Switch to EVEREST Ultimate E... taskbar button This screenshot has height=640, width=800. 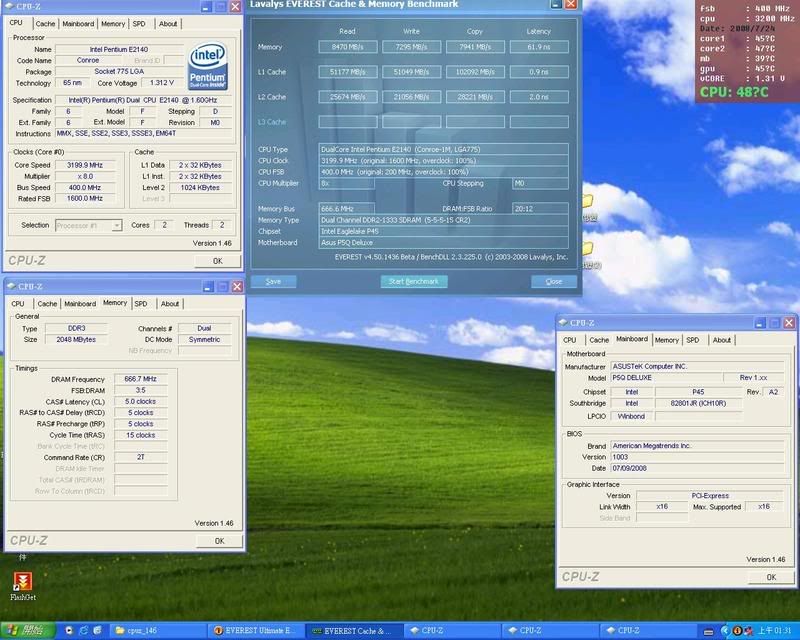[256, 631]
